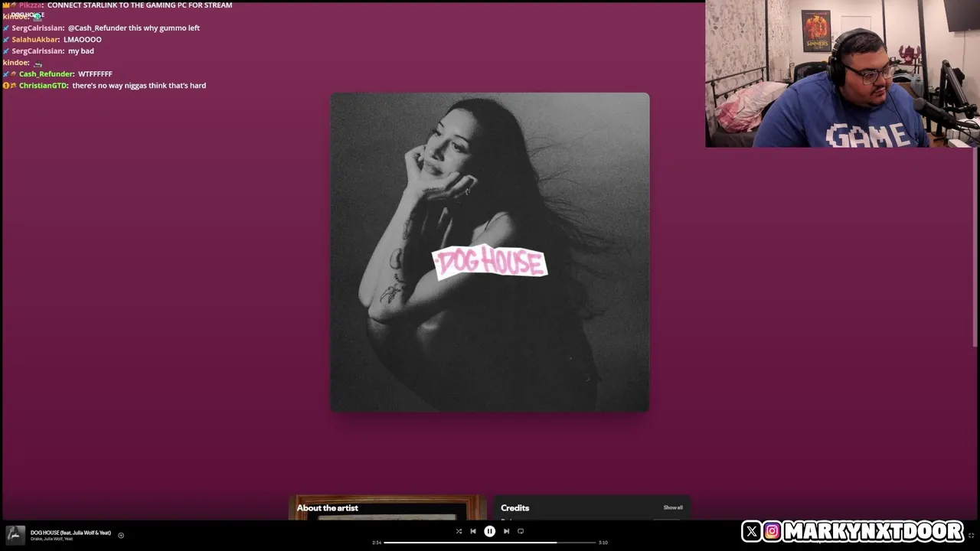980x551 pixels.
Task: Open the artist names link under the title
Action: pyautogui.click(x=51, y=539)
